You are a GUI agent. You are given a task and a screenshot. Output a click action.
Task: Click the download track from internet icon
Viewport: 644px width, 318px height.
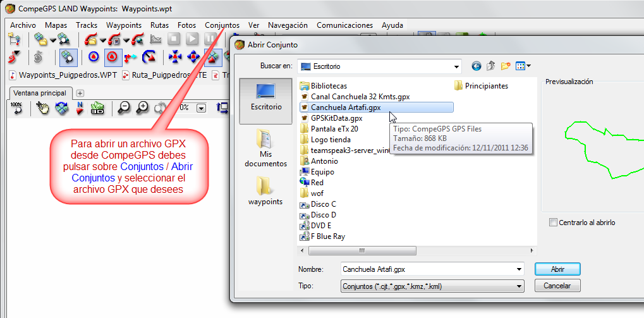pyautogui.click(x=137, y=39)
